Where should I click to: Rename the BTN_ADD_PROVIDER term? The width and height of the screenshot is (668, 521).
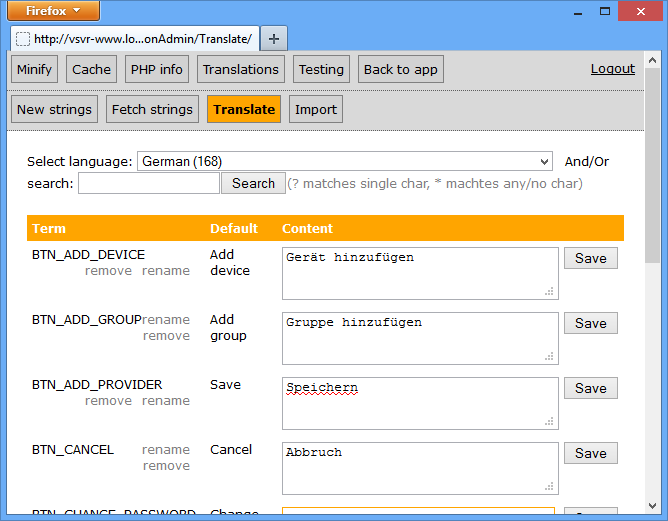coord(166,400)
